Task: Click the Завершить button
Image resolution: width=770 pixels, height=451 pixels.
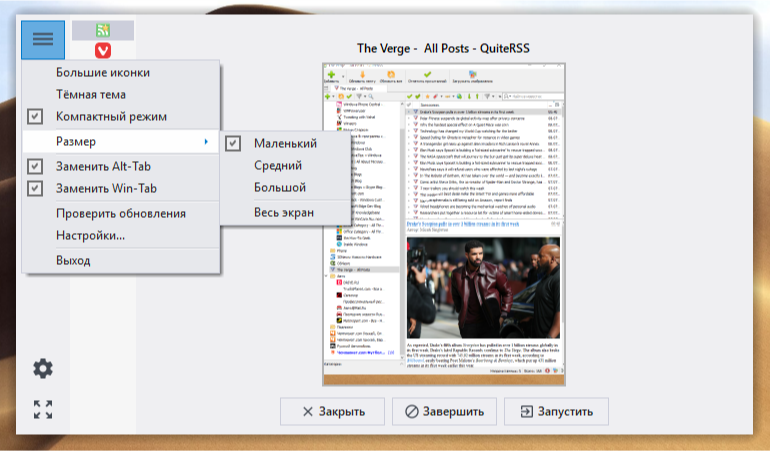Action: coord(444,411)
